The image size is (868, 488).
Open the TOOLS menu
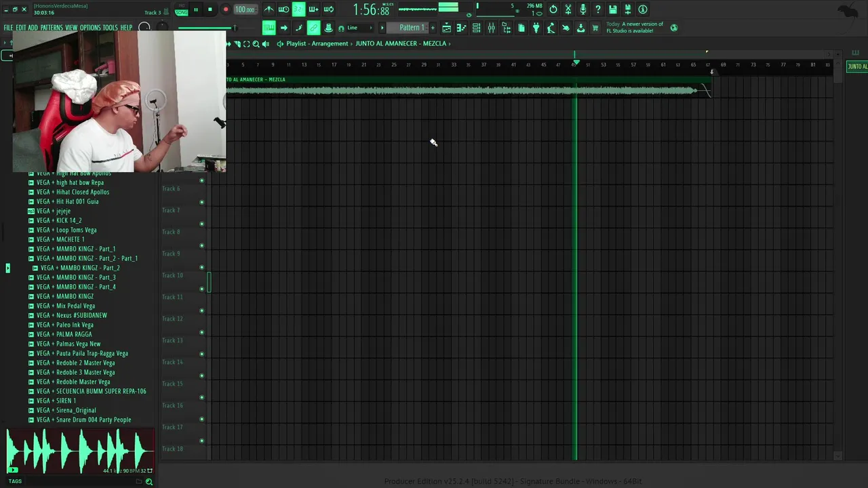110,28
